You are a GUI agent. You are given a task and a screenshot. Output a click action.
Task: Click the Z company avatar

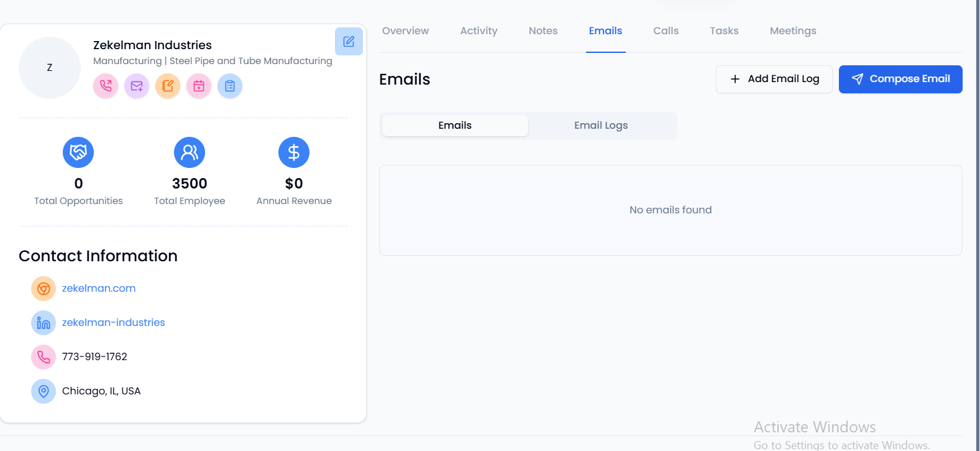click(x=50, y=68)
